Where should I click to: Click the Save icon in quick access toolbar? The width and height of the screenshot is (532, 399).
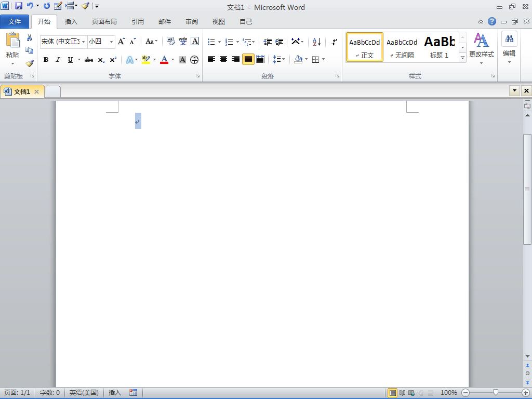(x=19, y=6)
